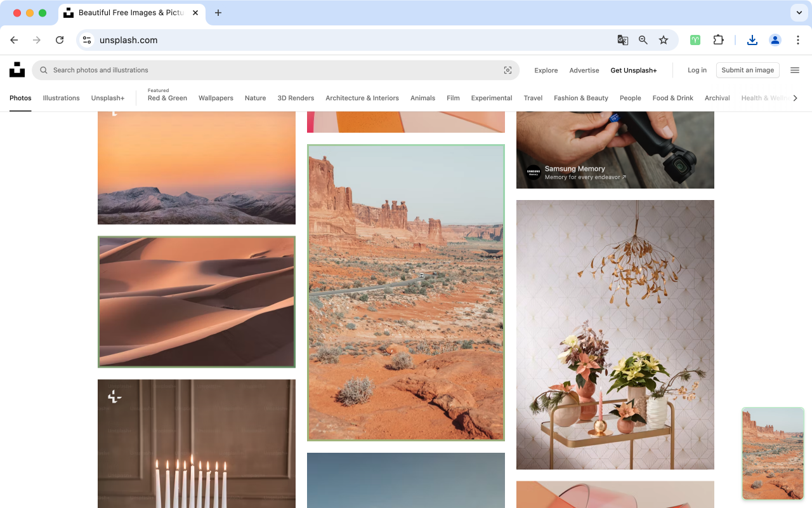Screen dimensions: 812x508
Task: Click the Advertise link
Action: (584, 70)
